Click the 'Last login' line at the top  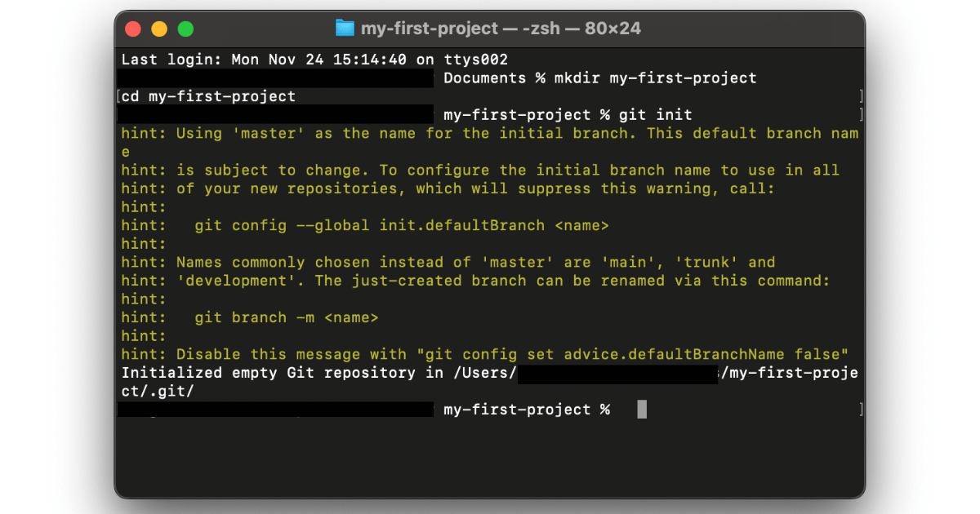[x=314, y=60]
